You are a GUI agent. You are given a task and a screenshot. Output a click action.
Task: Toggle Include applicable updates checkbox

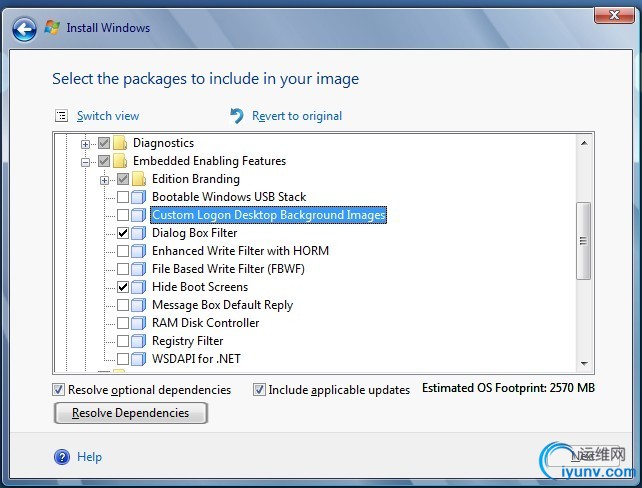pos(259,389)
